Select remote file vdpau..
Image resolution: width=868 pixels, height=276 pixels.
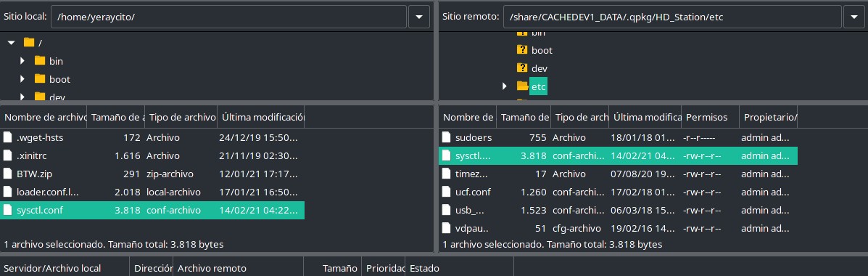pyautogui.click(x=618, y=228)
